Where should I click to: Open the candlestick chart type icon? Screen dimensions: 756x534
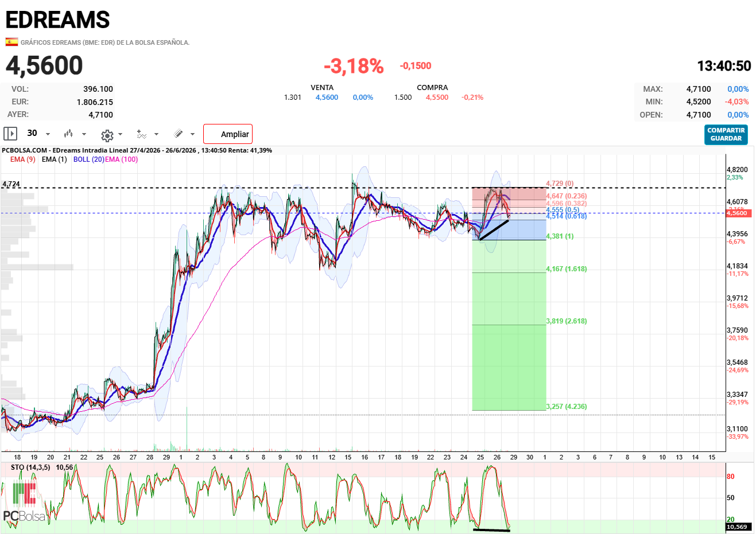[68, 134]
